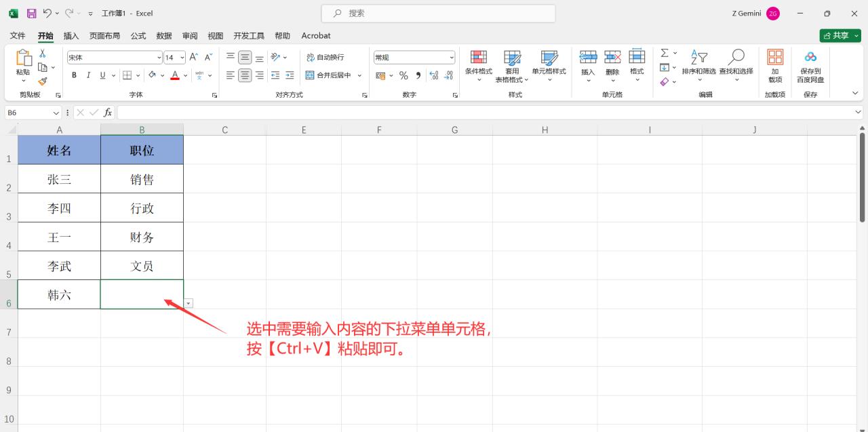
Task: Click the AutoSum sigma icon
Action: 665,53
